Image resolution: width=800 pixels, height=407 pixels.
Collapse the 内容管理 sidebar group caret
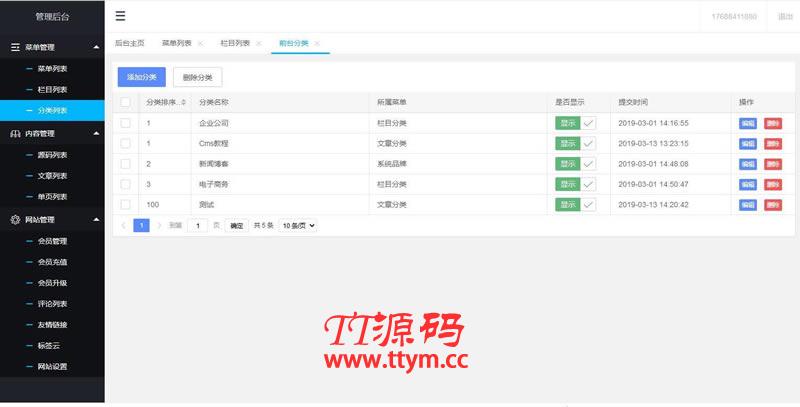click(96, 134)
